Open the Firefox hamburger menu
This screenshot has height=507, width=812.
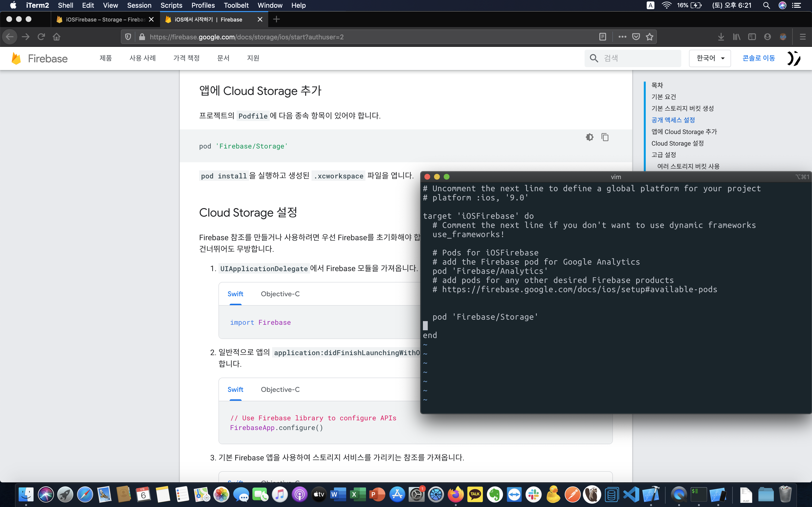pos(802,37)
